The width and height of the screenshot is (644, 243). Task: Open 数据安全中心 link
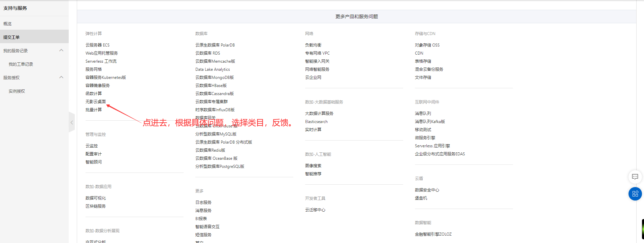[x=427, y=190]
